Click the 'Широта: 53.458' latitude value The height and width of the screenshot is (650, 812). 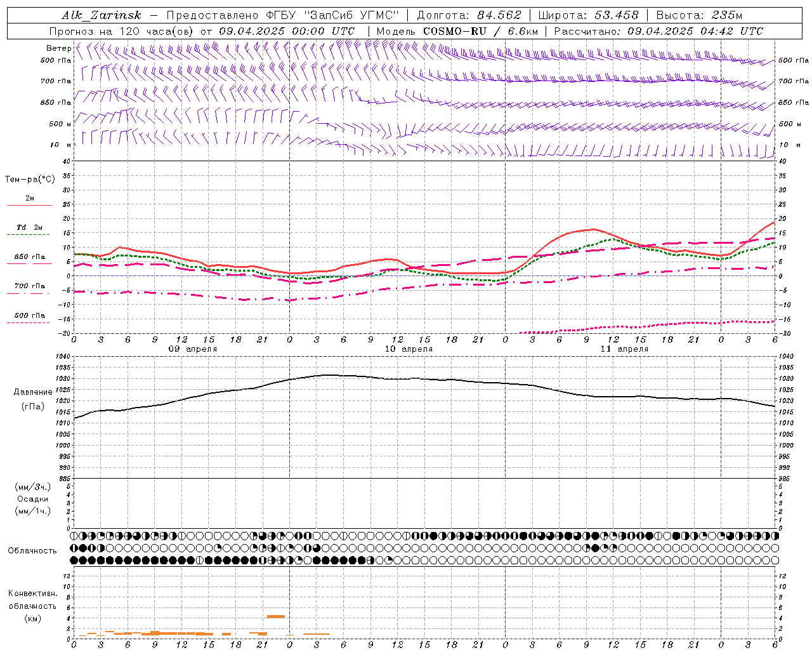point(588,15)
